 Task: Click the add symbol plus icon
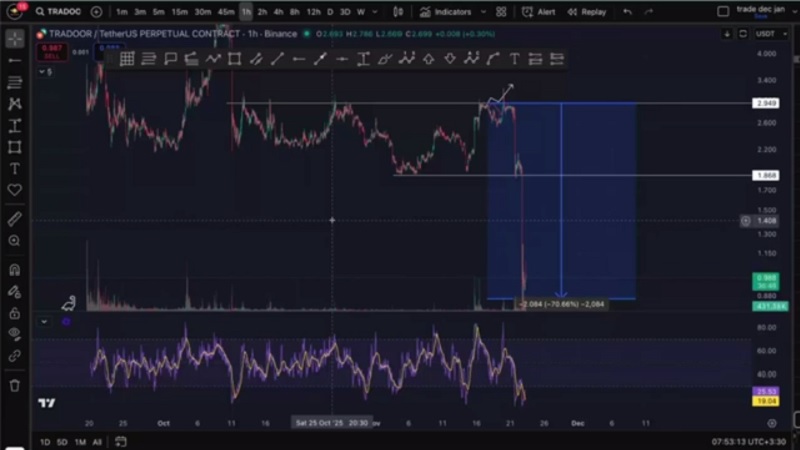point(96,12)
